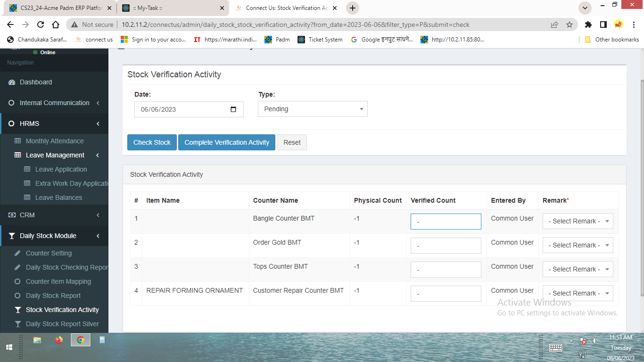This screenshot has width=644, height=362.
Task: Click the REPAIR FORMING ORNAMENT item cell
Action: click(x=195, y=293)
